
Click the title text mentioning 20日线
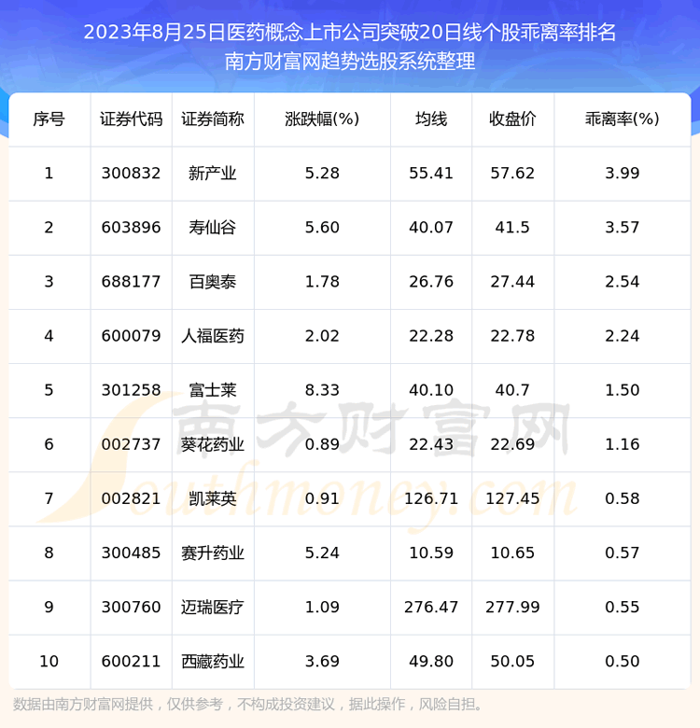(x=350, y=32)
